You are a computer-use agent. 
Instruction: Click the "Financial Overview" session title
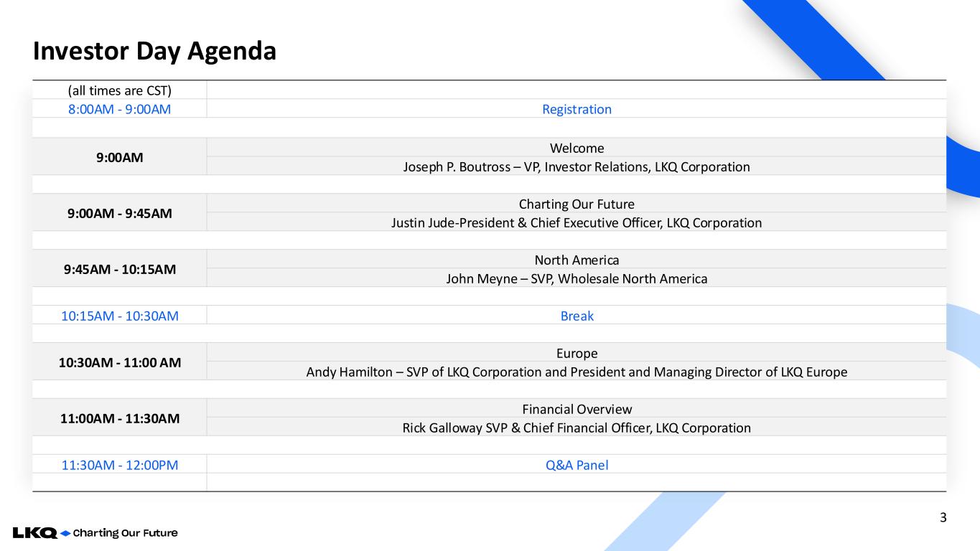(577, 409)
